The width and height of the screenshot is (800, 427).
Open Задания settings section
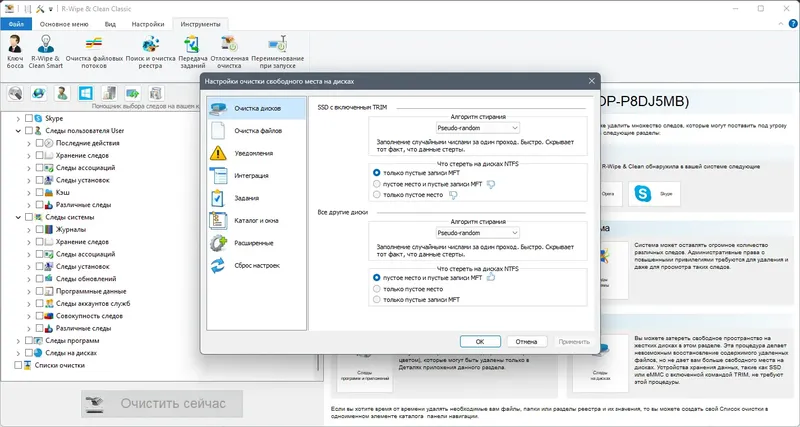[257, 198]
